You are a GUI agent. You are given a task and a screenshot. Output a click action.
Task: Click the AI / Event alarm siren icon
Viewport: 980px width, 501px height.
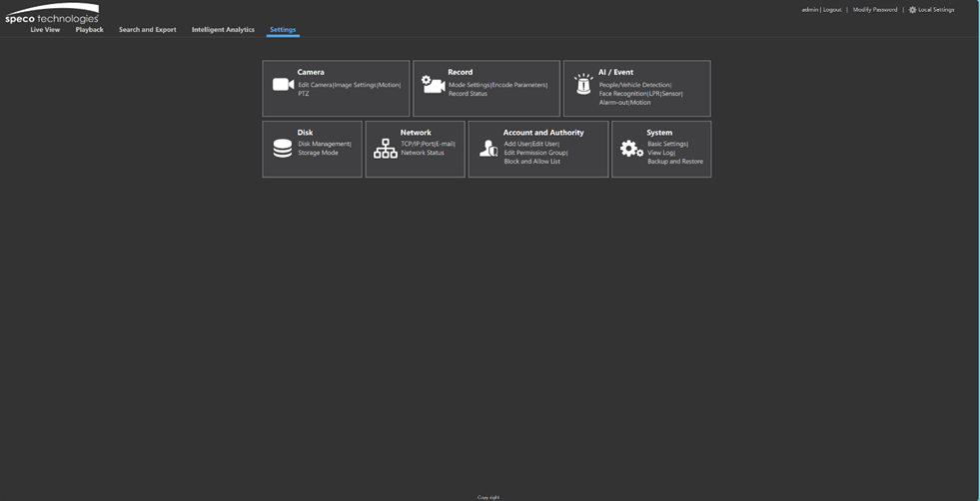pyautogui.click(x=583, y=85)
